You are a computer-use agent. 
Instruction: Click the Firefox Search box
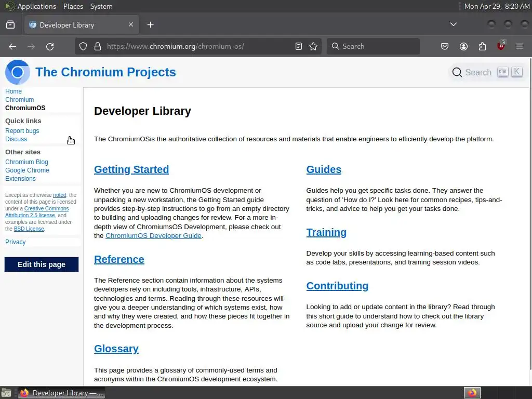coord(373,46)
